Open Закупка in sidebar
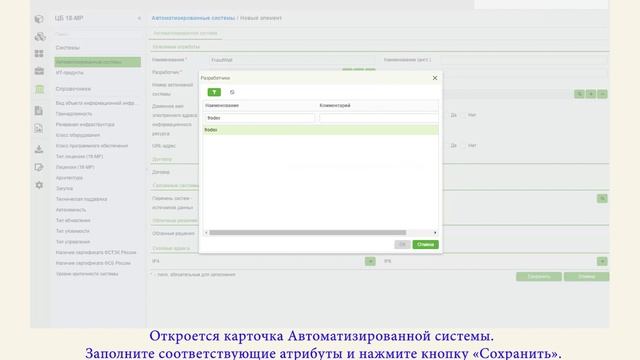The height and width of the screenshot is (360, 640). click(64, 189)
